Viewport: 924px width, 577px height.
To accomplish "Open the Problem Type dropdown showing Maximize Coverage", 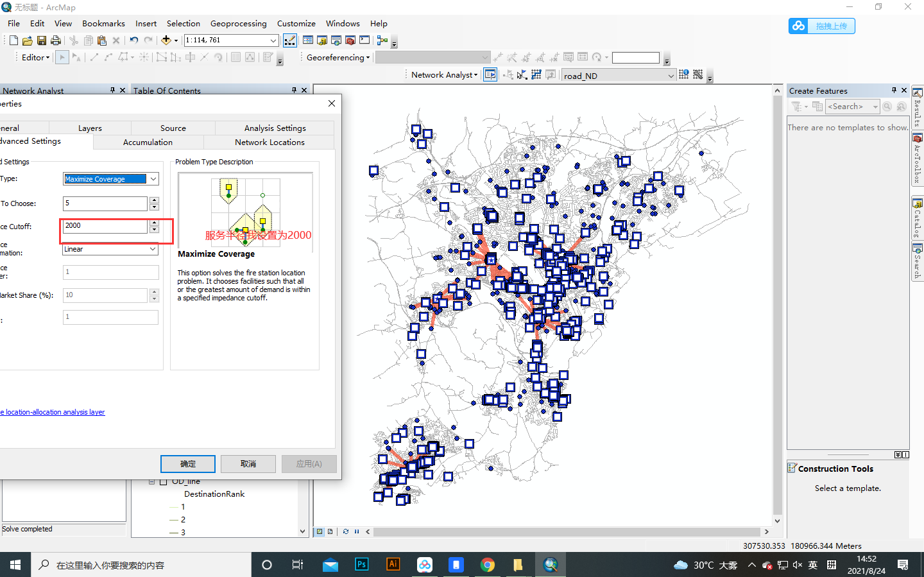I will pyautogui.click(x=154, y=178).
